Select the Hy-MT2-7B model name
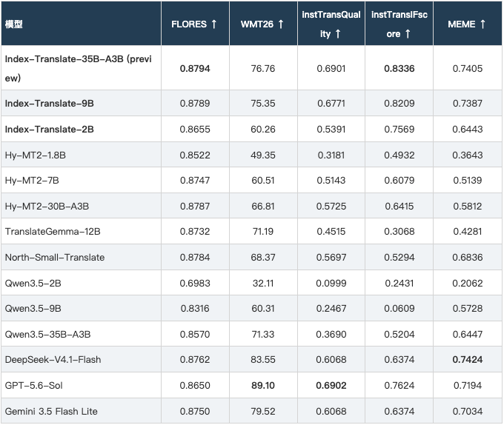This screenshot has width=504, height=425. [x=32, y=181]
